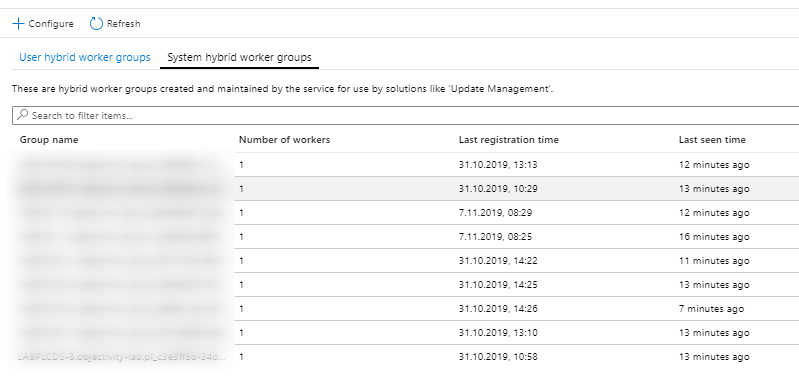The width and height of the screenshot is (799, 376).
Task: Click the Refresh label in the toolbar
Action: tap(123, 23)
